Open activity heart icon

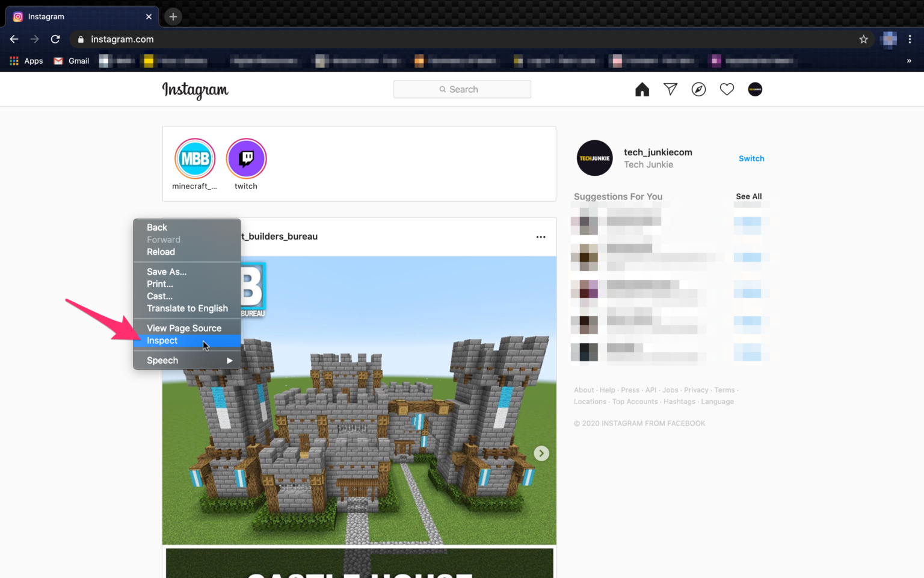pos(727,90)
